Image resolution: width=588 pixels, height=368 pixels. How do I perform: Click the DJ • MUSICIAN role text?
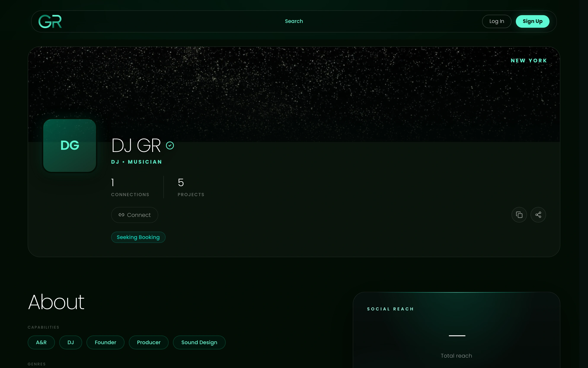(137, 162)
